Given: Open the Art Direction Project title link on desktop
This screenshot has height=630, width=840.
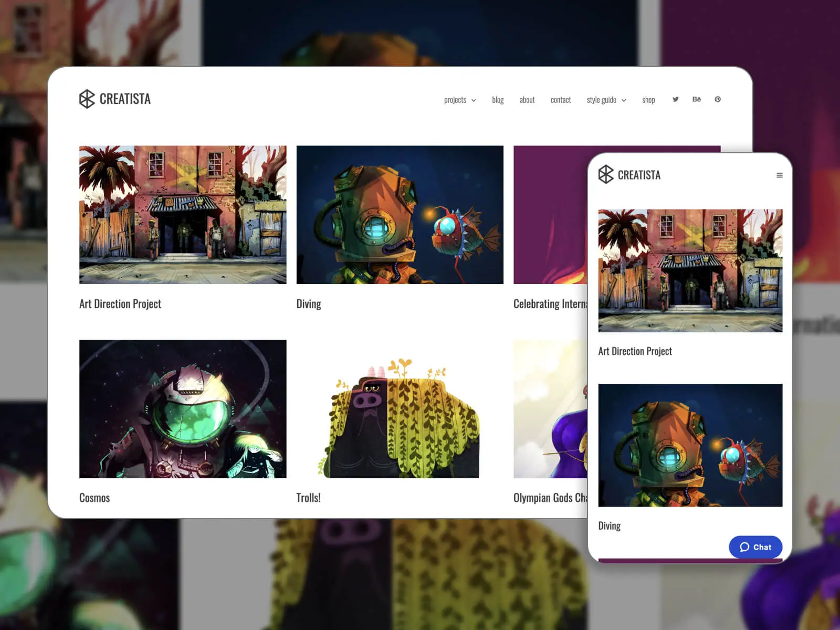Looking at the screenshot, I should pos(120,304).
